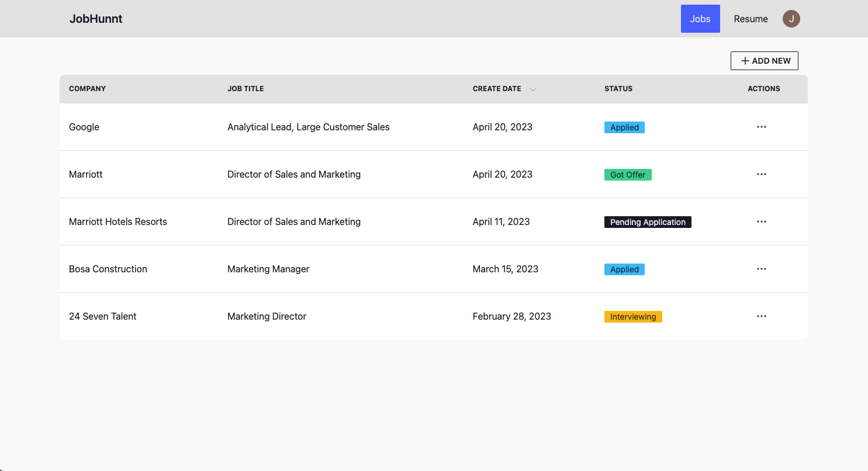Click the J user avatar
Screen dimensions: 868x471
click(x=791, y=19)
